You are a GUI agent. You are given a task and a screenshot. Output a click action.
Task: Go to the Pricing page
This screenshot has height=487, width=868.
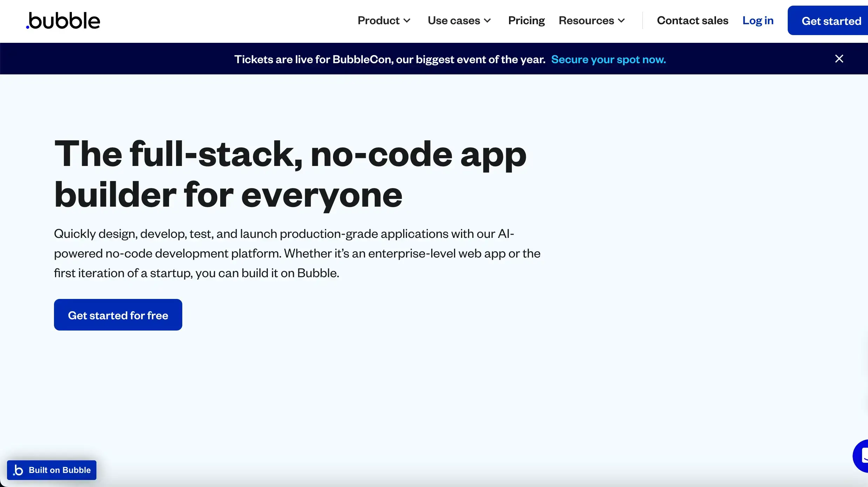click(526, 21)
